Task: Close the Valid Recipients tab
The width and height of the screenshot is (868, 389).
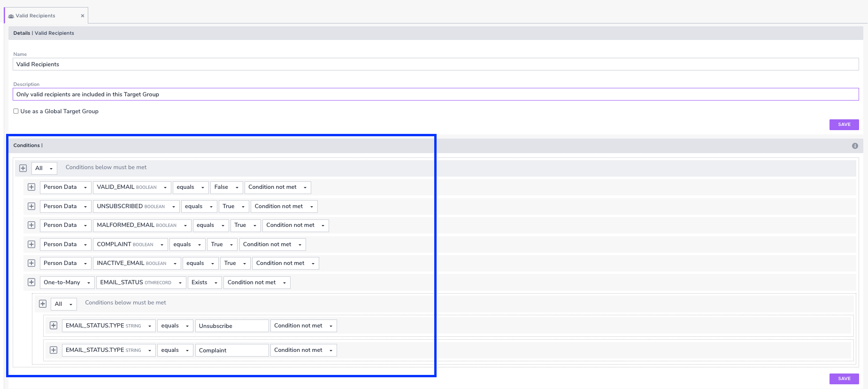Action: pyautogui.click(x=83, y=16)
